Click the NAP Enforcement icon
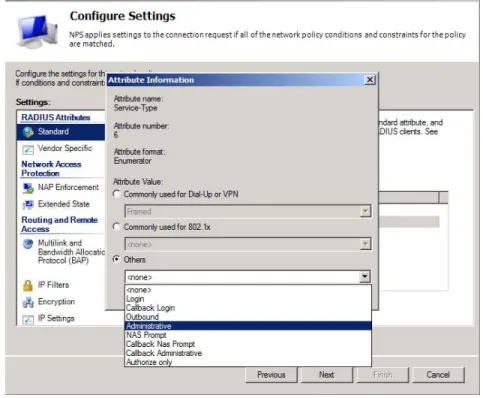The height and width of the screenshot is (398, 483). click(28, 188)
